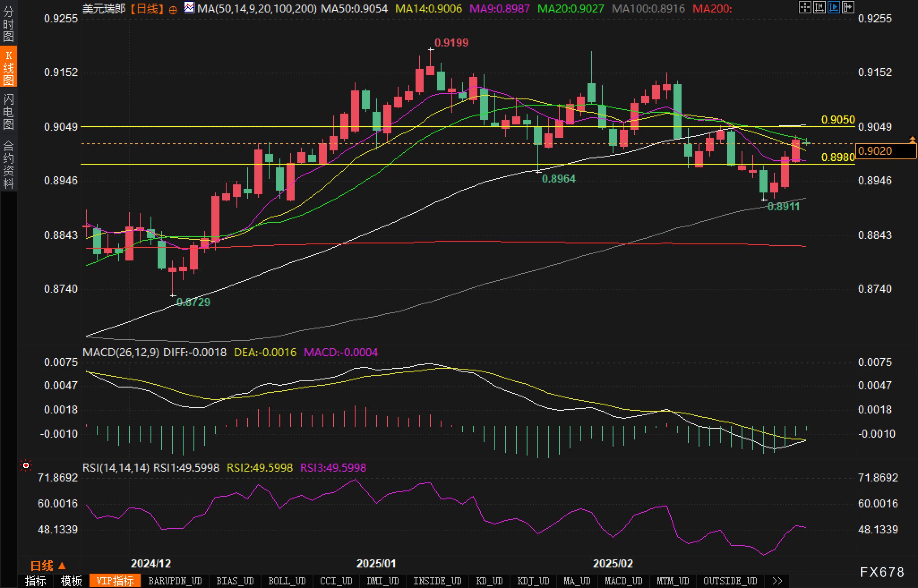Click the MA indicator chart icon beside title
The width and height of the screenshot is (918, 588).
tap(189, 8)
